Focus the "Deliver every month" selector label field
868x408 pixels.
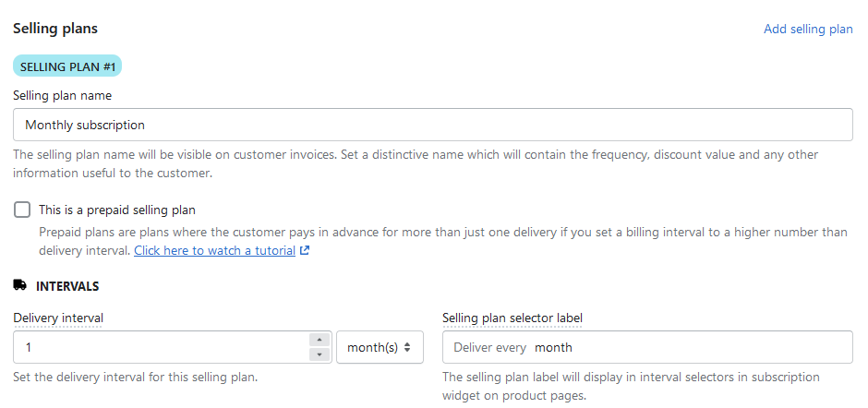coord(647,347)
